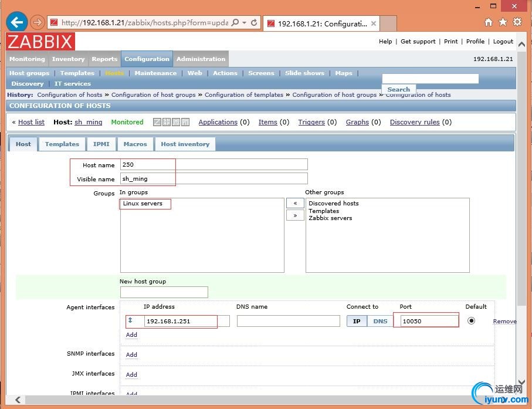The height and width of the screenshot is (409, 532).
Task: Switch to the IPMI tab
Action: [101, 144]
